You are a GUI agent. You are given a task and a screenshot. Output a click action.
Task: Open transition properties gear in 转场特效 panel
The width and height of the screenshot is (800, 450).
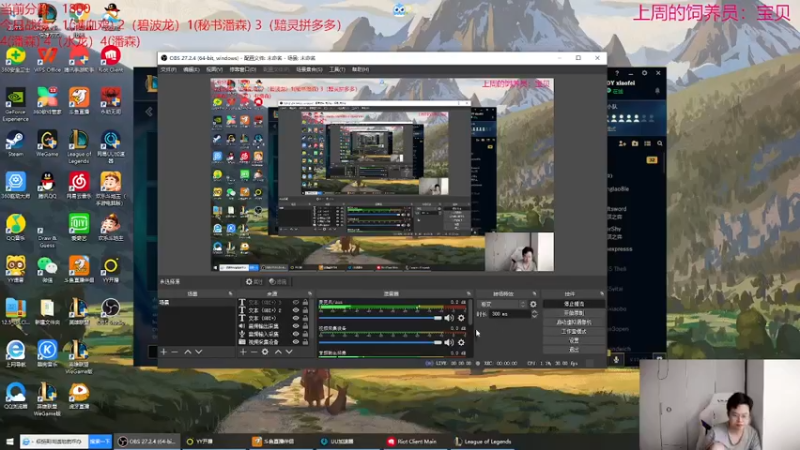tap(533, 304)
